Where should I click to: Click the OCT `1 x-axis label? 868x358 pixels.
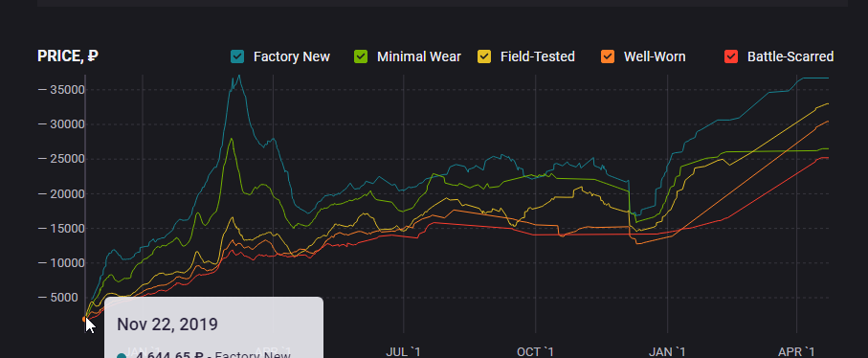point(535,352)
